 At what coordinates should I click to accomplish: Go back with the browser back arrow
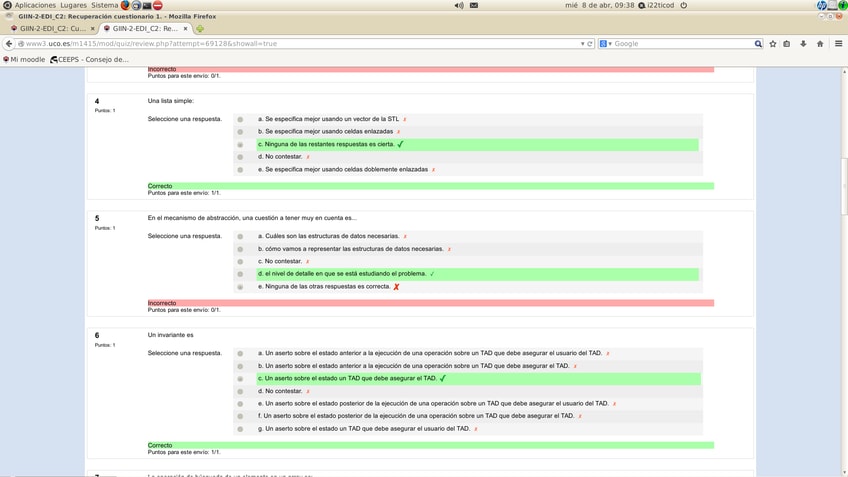point(9,44)
